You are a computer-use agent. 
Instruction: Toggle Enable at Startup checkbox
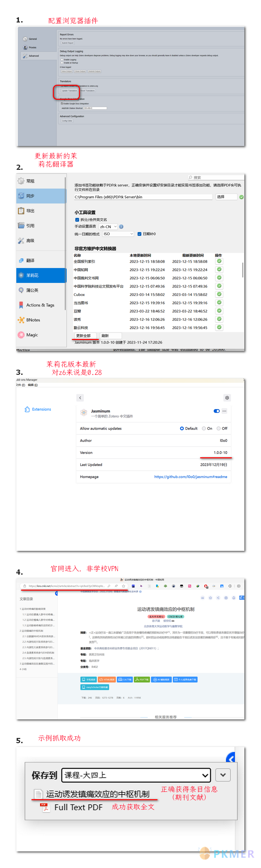(x=62, y=63)
